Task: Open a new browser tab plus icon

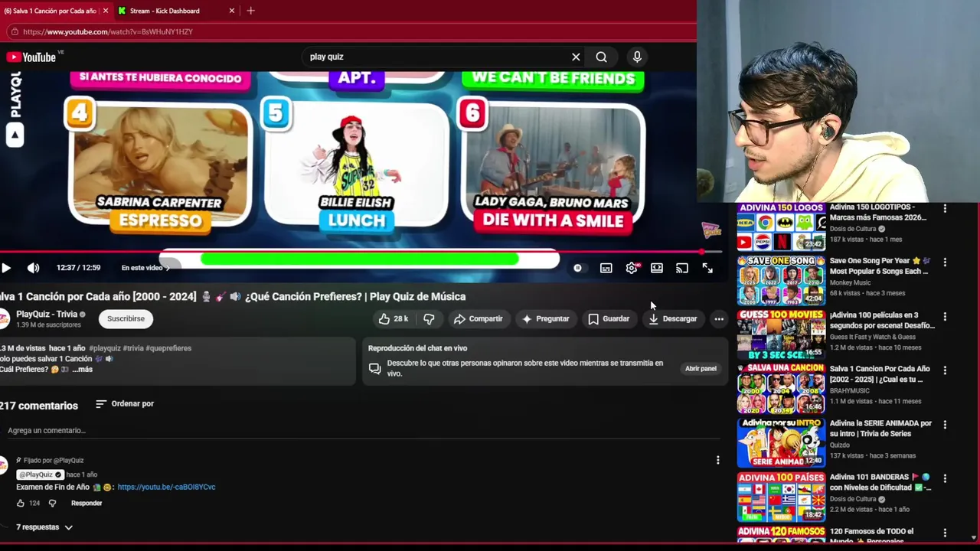Action: (x=250, y=11)
